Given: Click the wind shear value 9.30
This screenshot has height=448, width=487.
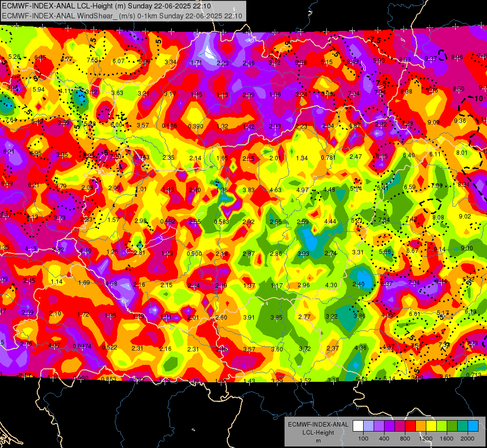Looking at the screenshot, I should (467, 248).
